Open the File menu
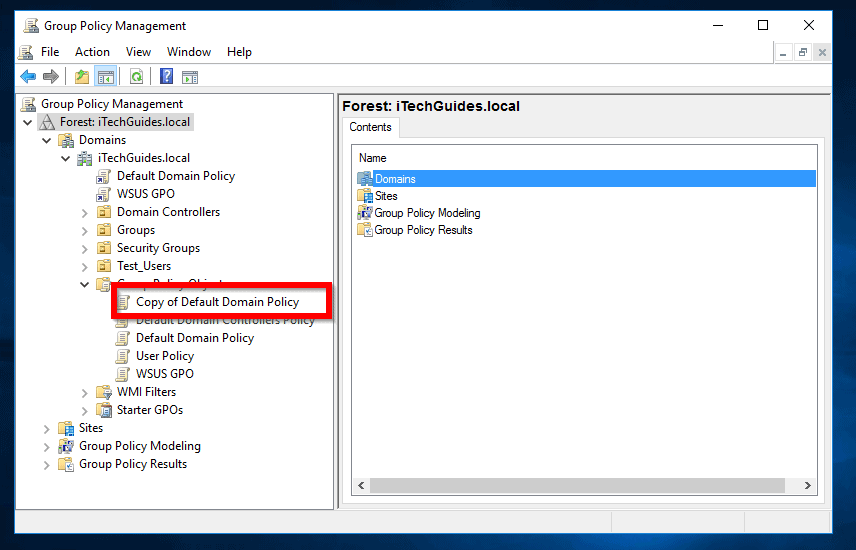Viewport: 856px width, 550px height. 50,52
